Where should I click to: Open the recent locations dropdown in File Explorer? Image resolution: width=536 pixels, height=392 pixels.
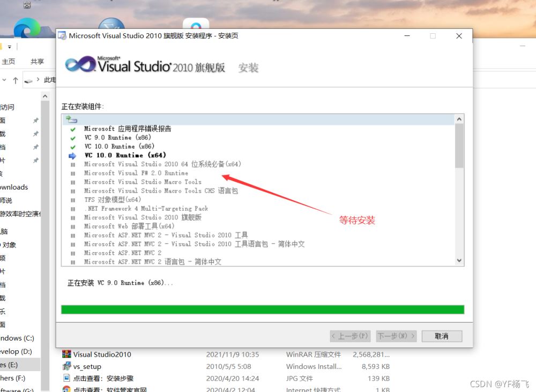coord(4,80)
